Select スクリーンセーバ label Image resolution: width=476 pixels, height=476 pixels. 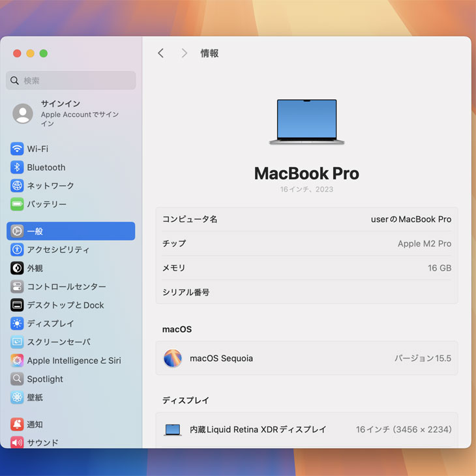pos(59,342)
